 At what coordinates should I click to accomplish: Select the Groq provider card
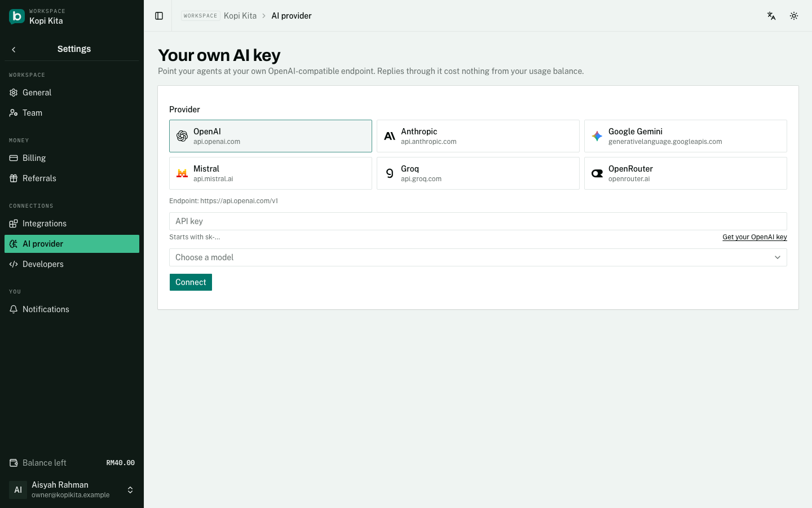(x=478, y=173)
